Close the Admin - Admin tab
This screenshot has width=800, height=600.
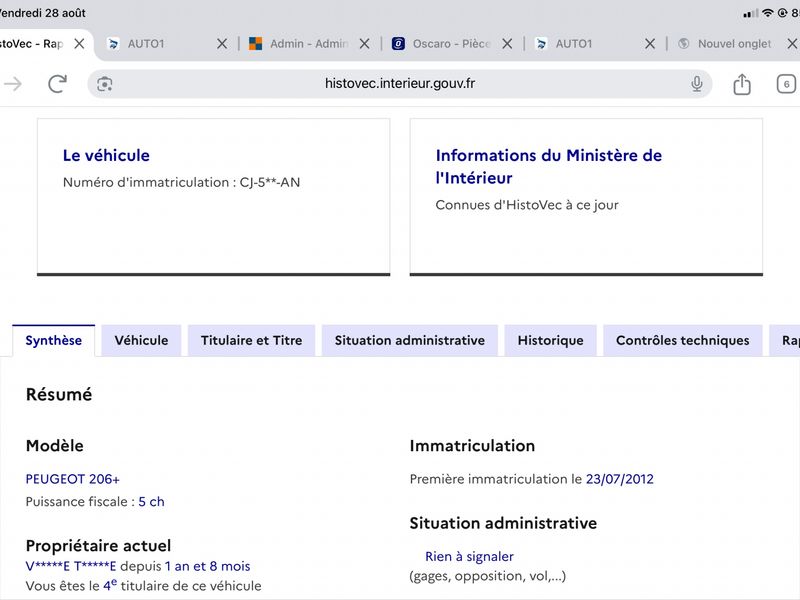click(x=364, y=44)
